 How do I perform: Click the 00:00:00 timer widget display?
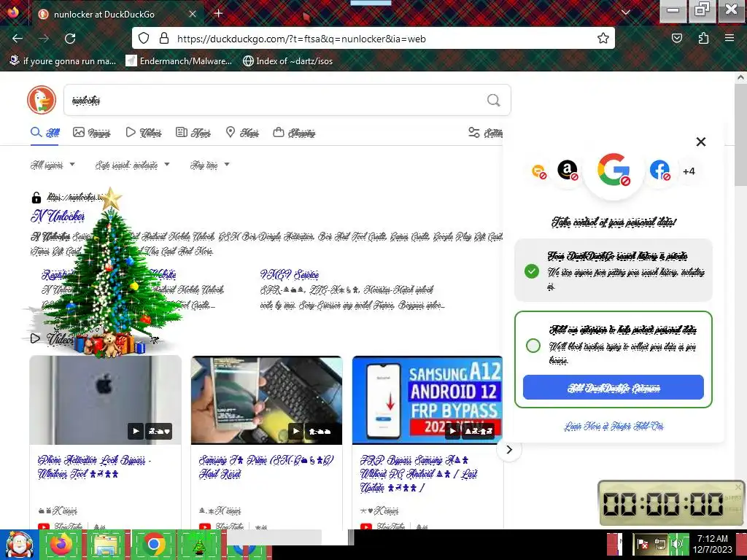662,503
